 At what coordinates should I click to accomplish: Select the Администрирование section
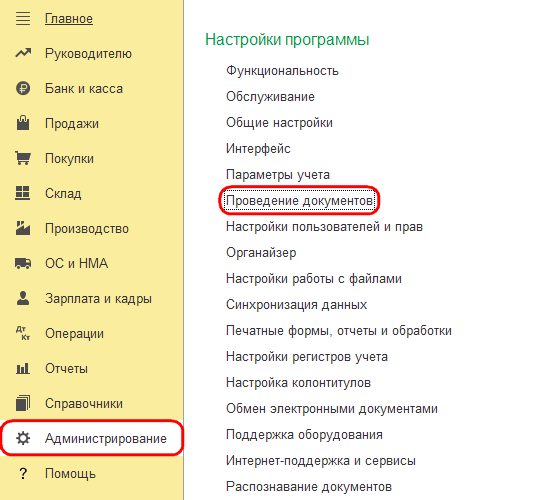point(106,439)
